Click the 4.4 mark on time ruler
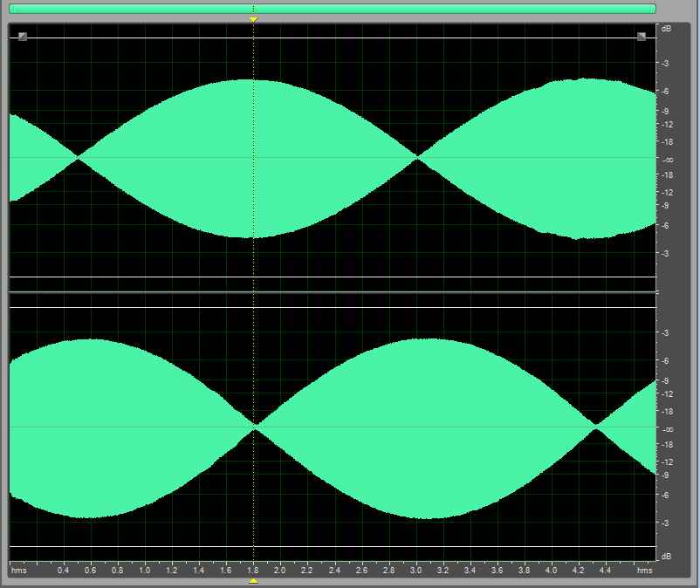Screen dimensions: 700x588 pos(605,571)
